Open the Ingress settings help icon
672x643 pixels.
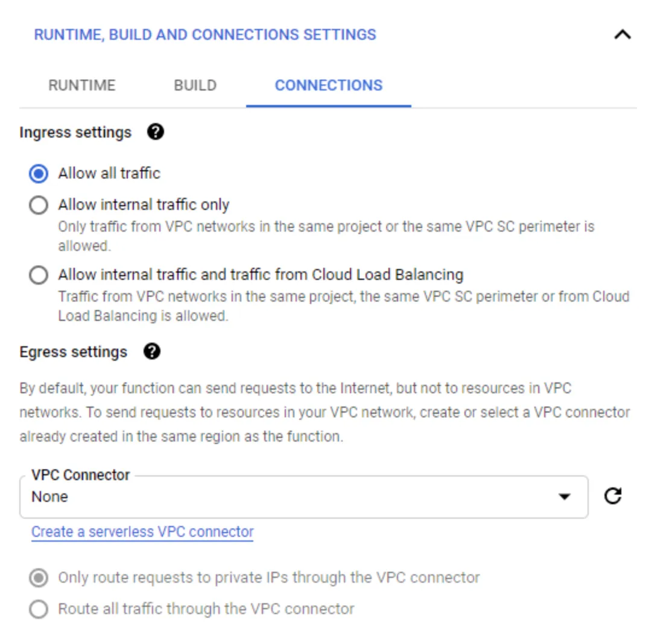tap(155, 132)
